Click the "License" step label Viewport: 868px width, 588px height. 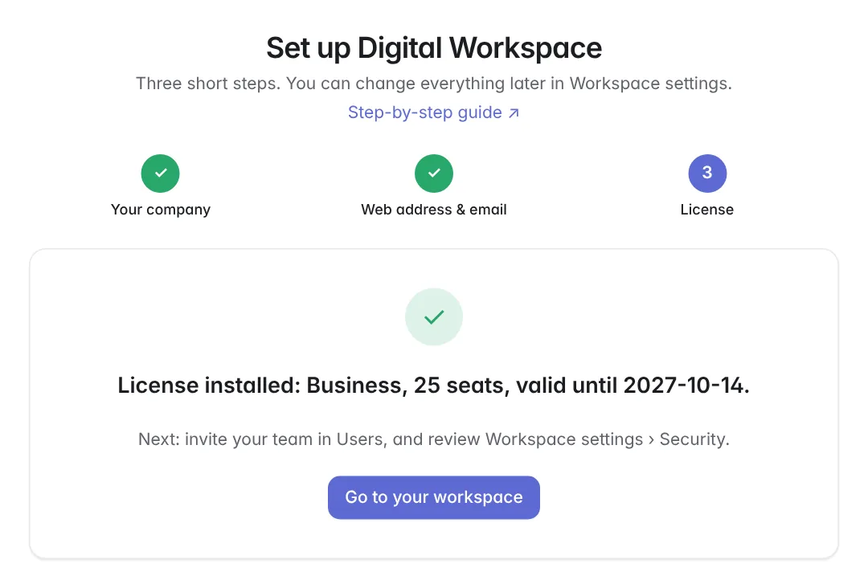pyautogui.click(x=707, y=210)
